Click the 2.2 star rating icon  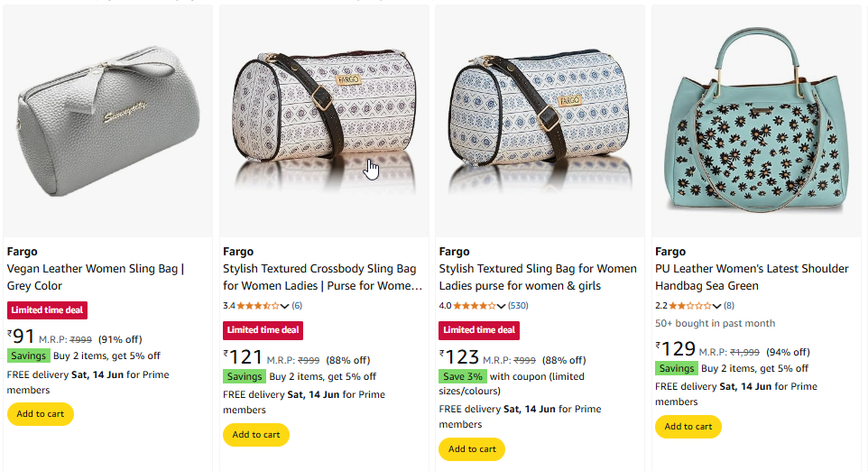(x=689, y=306)
